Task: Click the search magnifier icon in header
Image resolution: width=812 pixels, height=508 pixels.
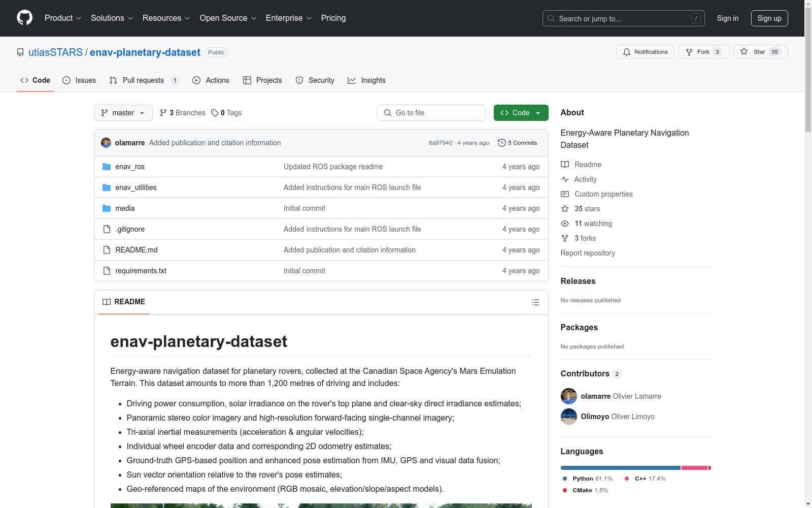Action: coord(551,18)
